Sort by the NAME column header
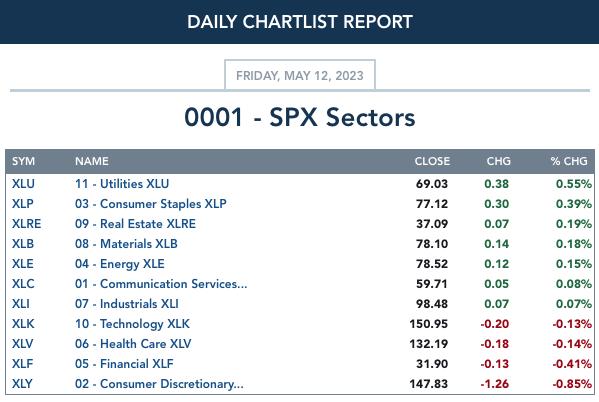The width and height of the screenshot is (599, 402). [x=92, y=161]
